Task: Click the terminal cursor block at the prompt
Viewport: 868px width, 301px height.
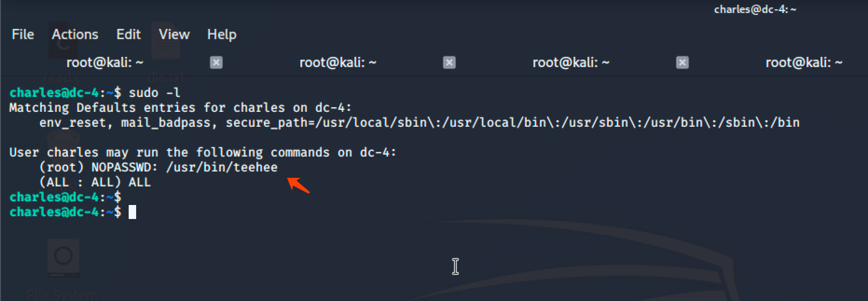Action: point(132,212)
